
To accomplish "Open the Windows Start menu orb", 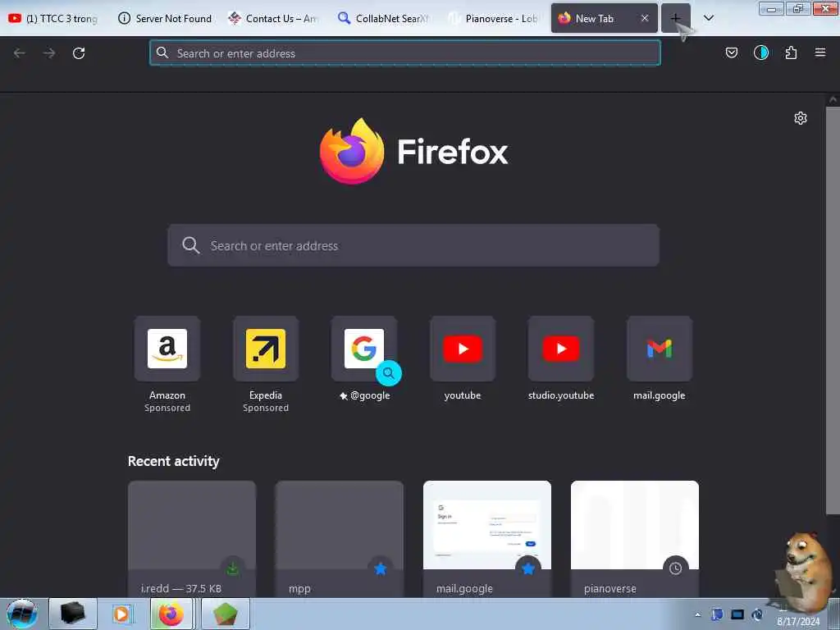I will 22,614.
